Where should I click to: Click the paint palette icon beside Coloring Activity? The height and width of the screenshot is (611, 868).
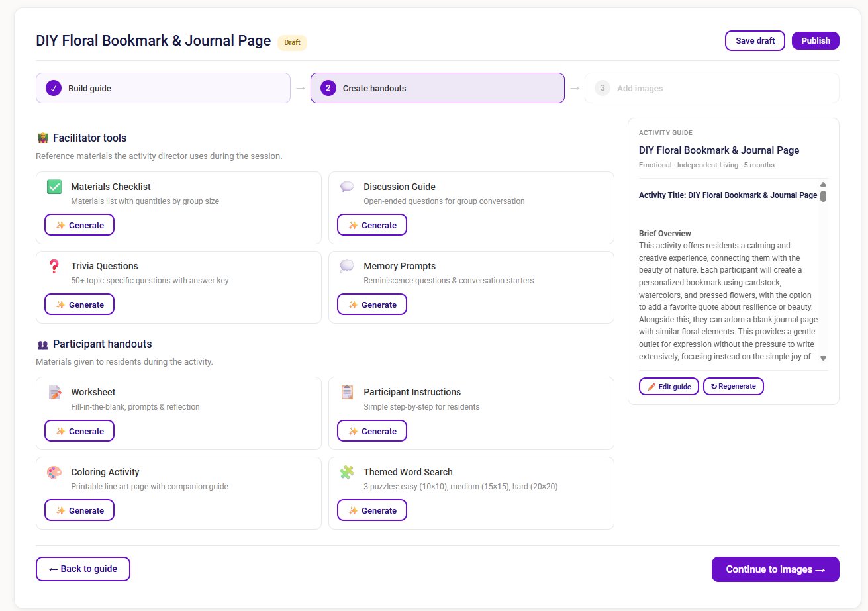click(x=54, y=471)
